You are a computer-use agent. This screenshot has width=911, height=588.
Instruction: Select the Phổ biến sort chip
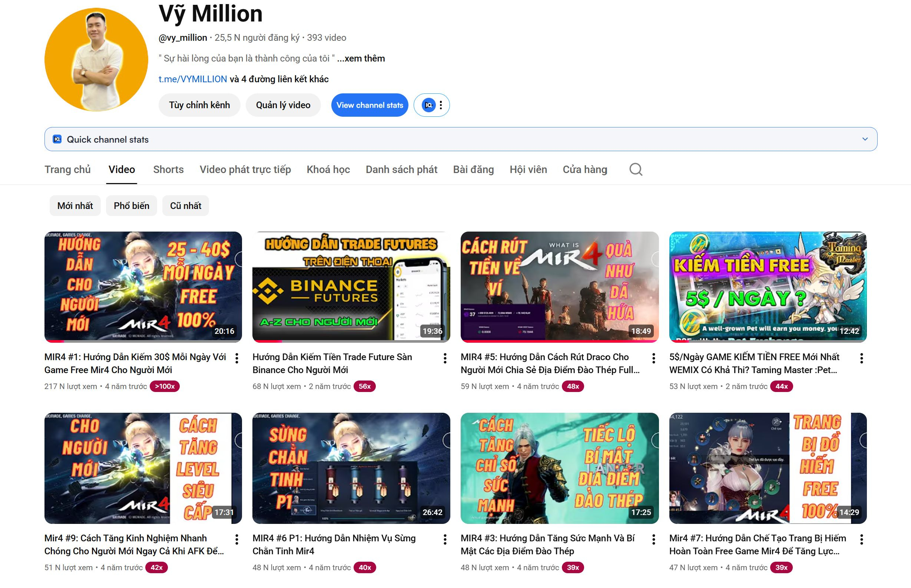click(132, 206)
